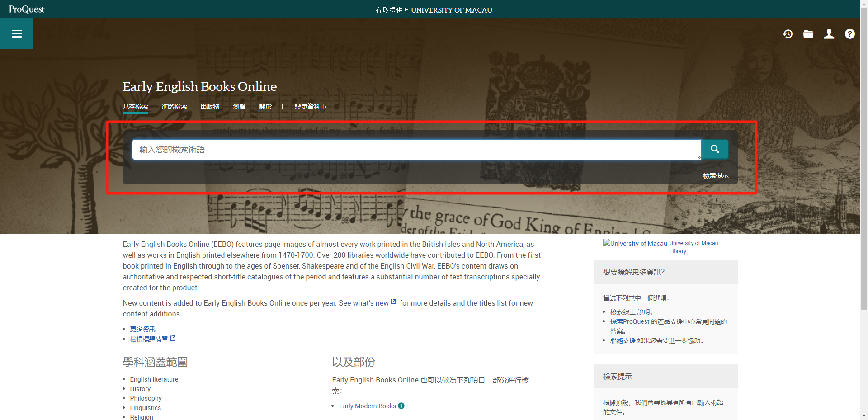Click the scrollbar up arrow
Image resolution: width=868 pixels, height=420 pixels.
tap(864, 3)
